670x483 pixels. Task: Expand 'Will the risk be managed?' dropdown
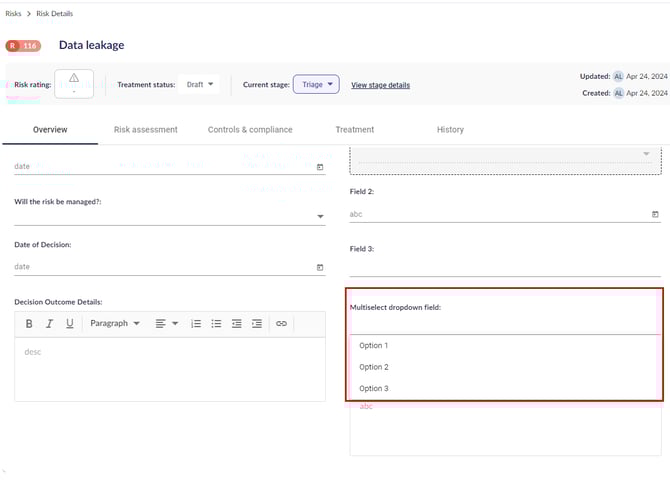320,216
